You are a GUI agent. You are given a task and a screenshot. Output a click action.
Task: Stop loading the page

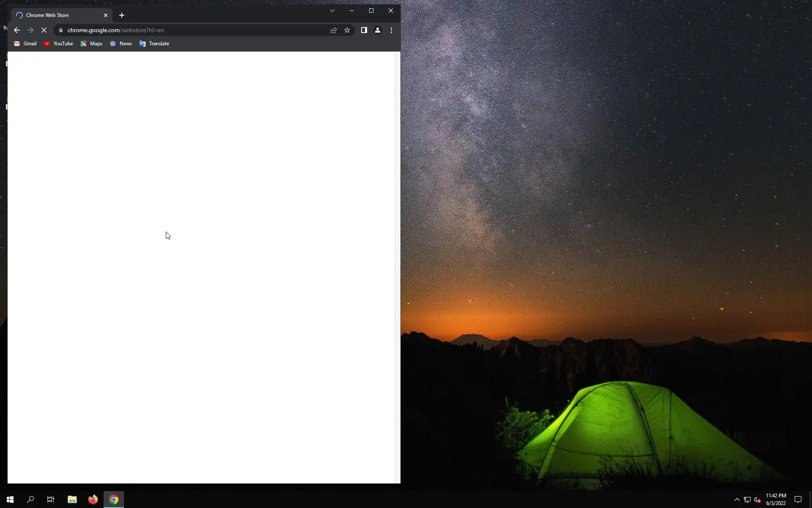[44, 30]
